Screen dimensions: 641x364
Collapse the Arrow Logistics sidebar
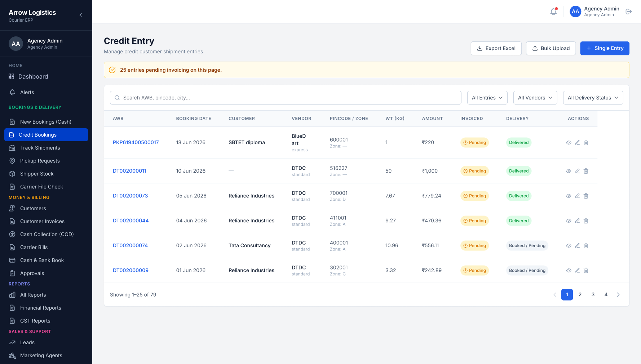[x=81, y=15]
